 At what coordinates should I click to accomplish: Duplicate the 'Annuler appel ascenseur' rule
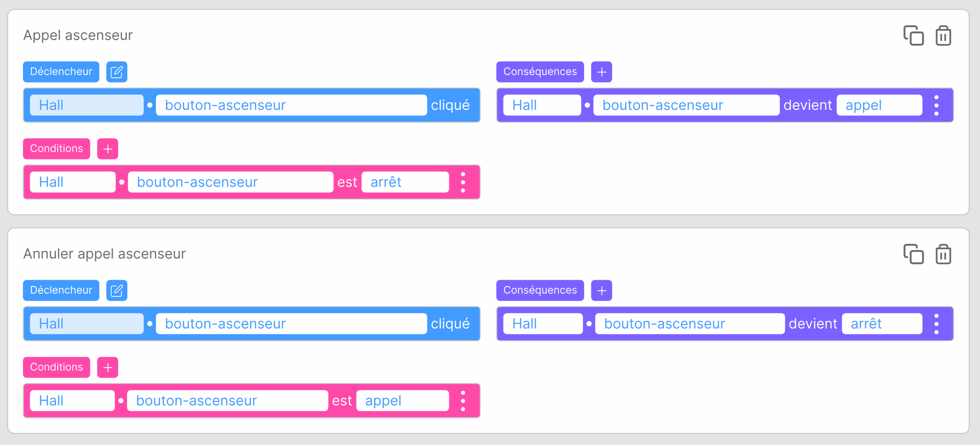click(913, 254)
